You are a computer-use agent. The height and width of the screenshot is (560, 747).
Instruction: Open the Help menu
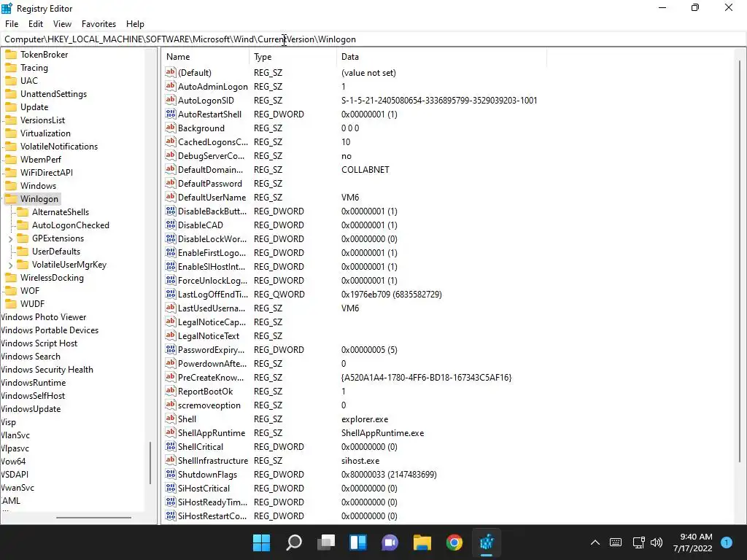pyautogui.click(x=135, y=24)
